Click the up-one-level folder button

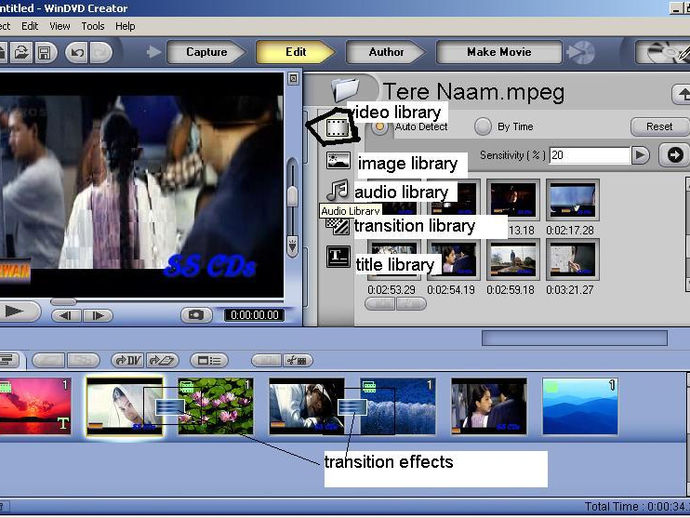[681, 94]
